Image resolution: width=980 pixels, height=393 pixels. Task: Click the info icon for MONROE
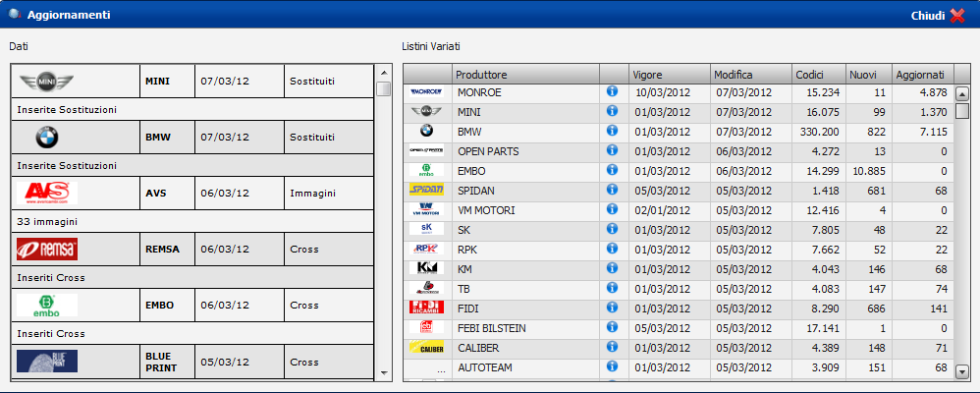pos(612,91)
